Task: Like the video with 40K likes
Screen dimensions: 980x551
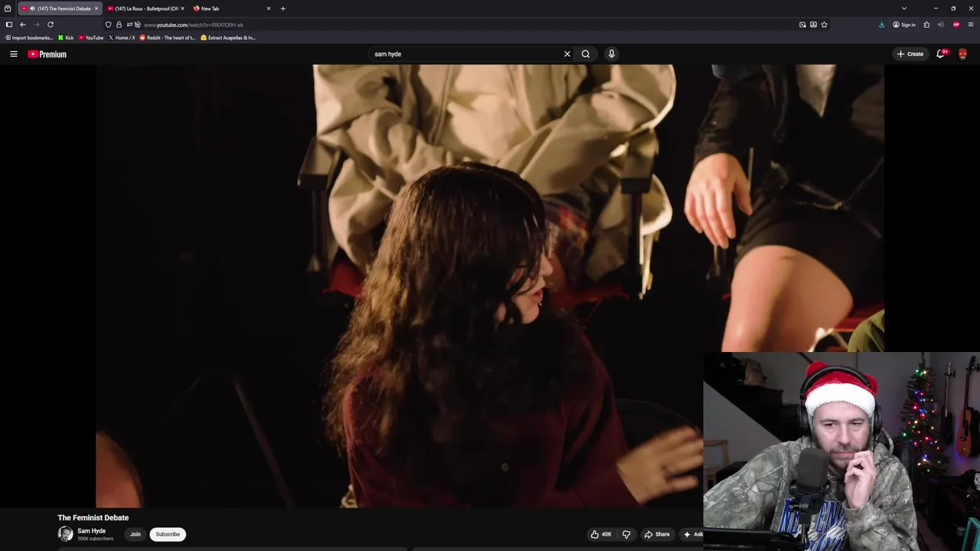Action: (601, 534)
